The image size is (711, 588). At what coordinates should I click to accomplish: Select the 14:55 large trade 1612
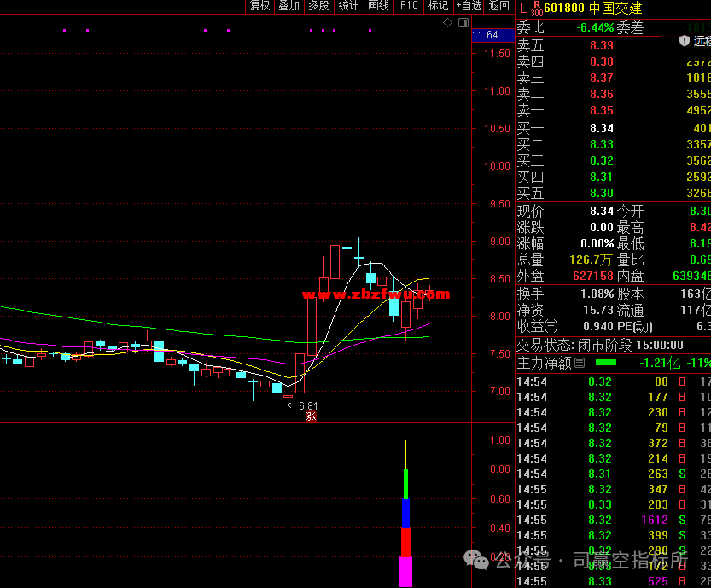click(614, 520)
